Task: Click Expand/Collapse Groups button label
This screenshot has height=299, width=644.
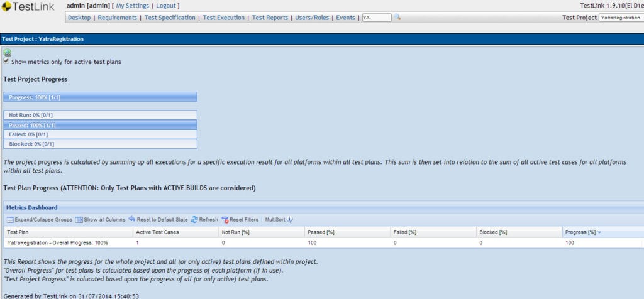Action: point(43,220)
